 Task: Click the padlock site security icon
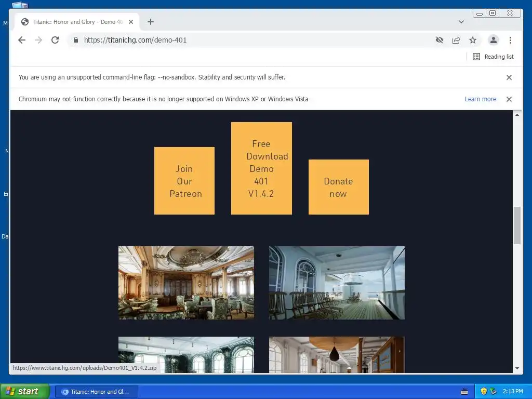[76, 40]
